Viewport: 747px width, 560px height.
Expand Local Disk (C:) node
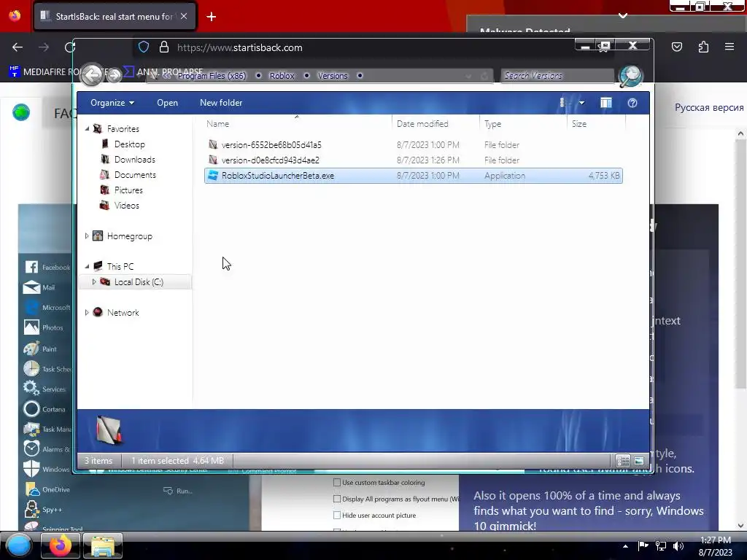(x=94, y=282)
